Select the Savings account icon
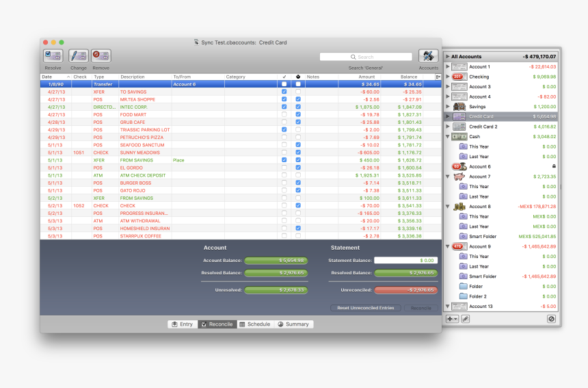 pyautogui.click(x=459, y=107)
